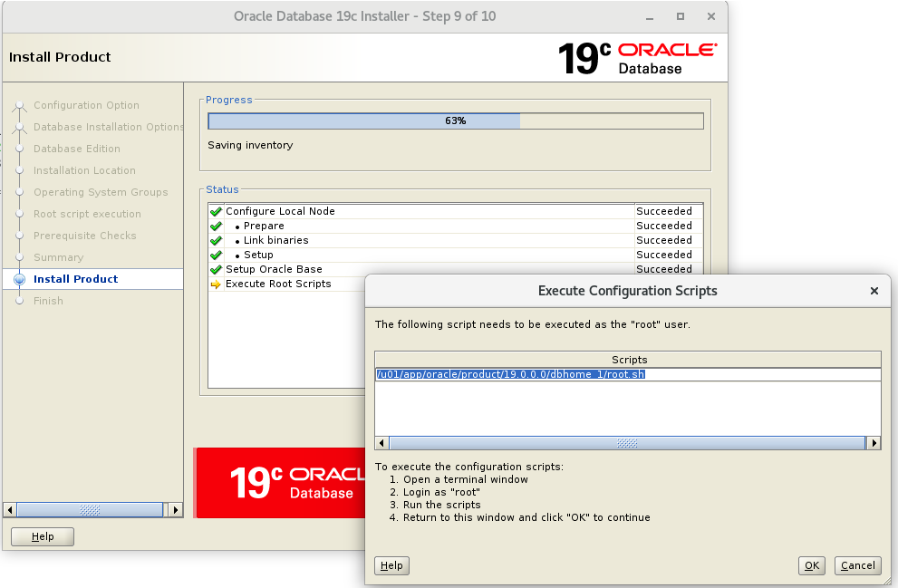This screenshot has height=588, width=898.
Task: Click left arrow of scripts list scrollbar
Action: click(382, 443)
